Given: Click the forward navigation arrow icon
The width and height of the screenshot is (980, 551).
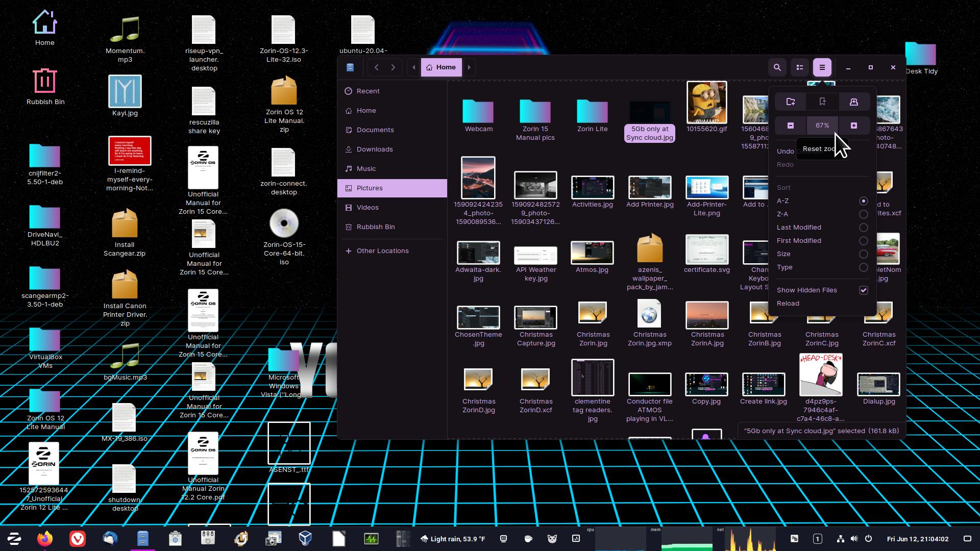Looking at the screenshot, I should point(393,67).
